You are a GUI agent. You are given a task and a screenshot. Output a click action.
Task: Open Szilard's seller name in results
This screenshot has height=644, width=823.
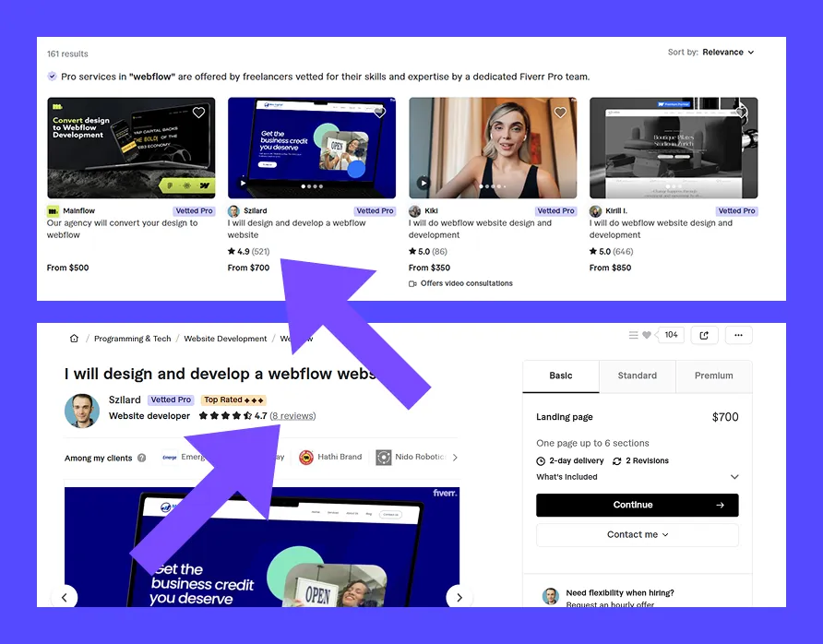[255, 210]
